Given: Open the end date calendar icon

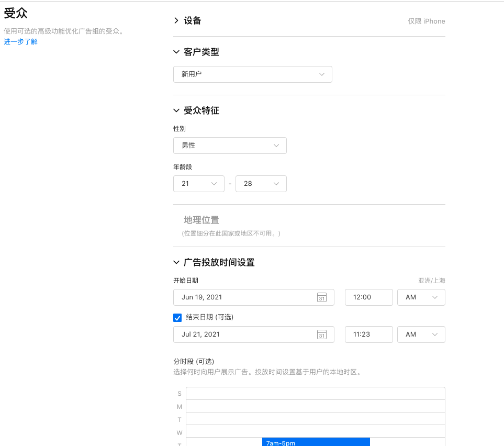Looking at the screenshot, I should (322, 334).
